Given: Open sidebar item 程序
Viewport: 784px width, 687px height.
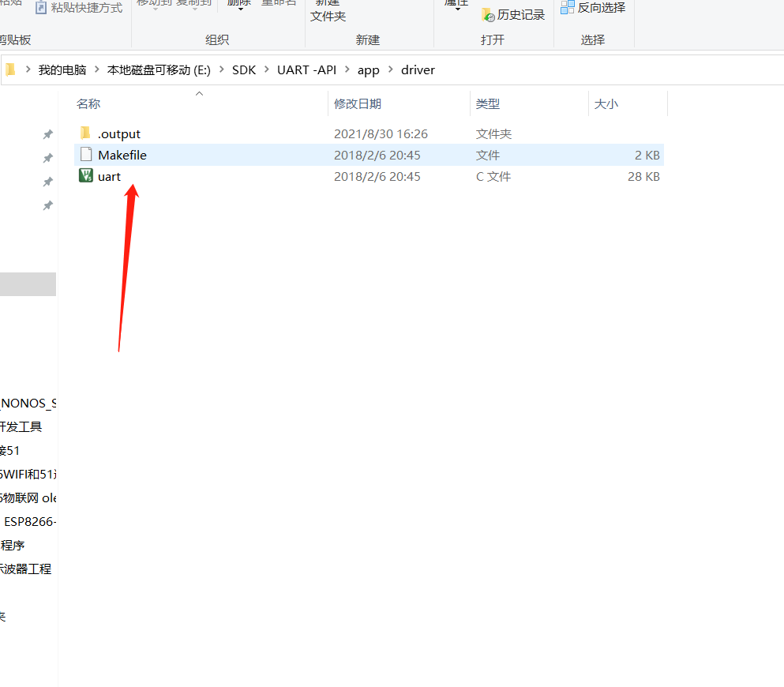Looking at the screenshot, I should click(x=13, y=546).
